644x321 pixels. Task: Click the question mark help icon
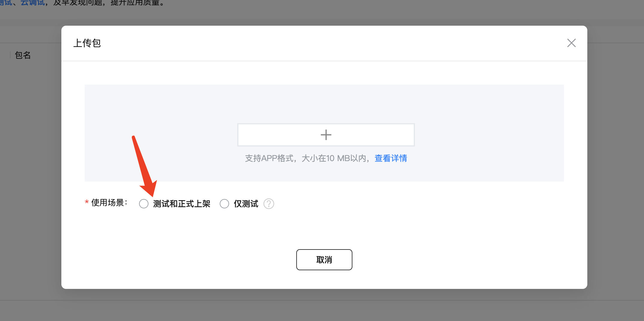[269, 204]
